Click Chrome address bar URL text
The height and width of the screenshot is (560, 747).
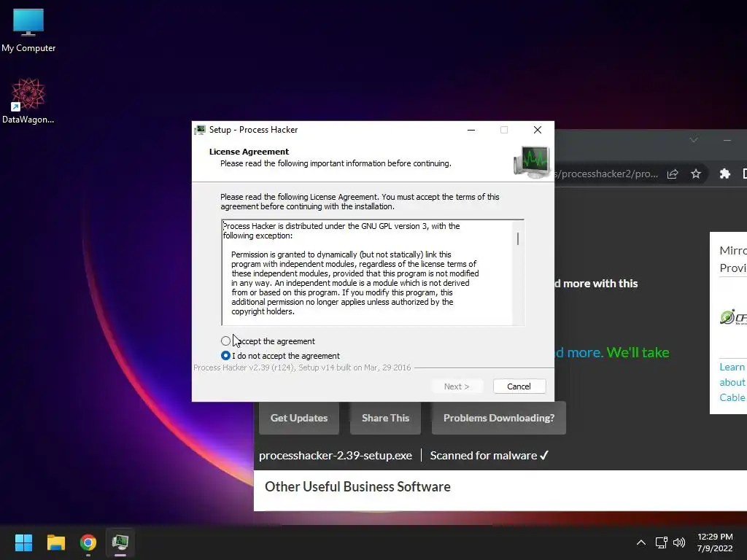click(x=607, y=174)
